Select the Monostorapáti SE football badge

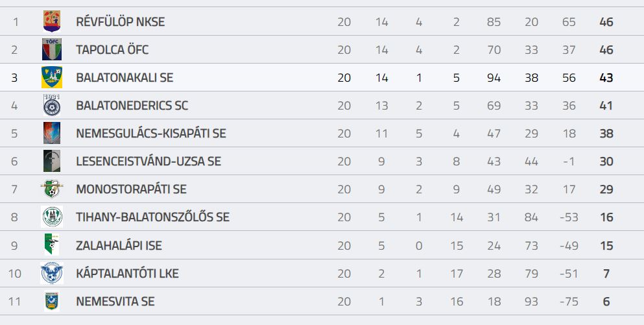click(x=52, y=189)
